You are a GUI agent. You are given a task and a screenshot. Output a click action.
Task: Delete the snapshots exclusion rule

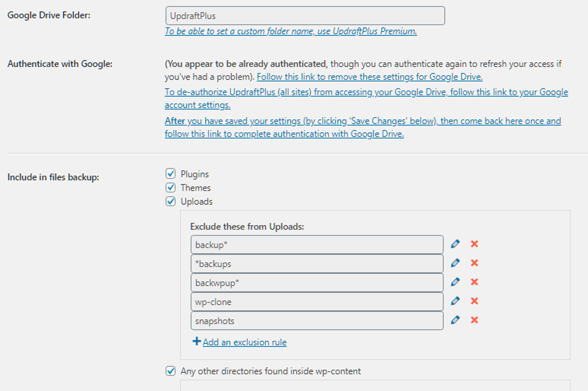475,320
